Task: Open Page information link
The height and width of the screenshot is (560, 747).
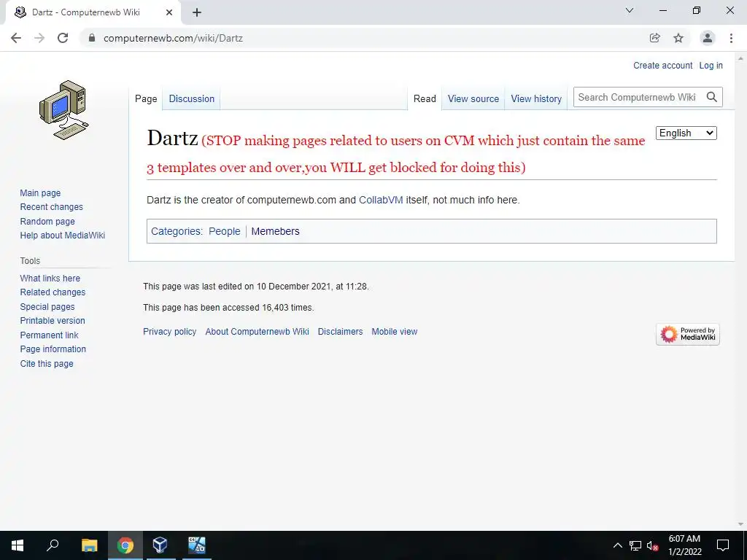Action: pos(53,349)
